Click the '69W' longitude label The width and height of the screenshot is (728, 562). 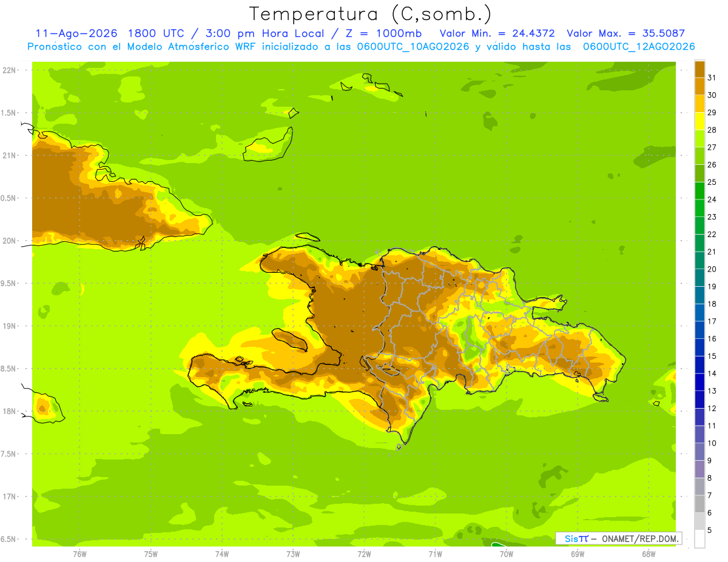coord(578,554)
